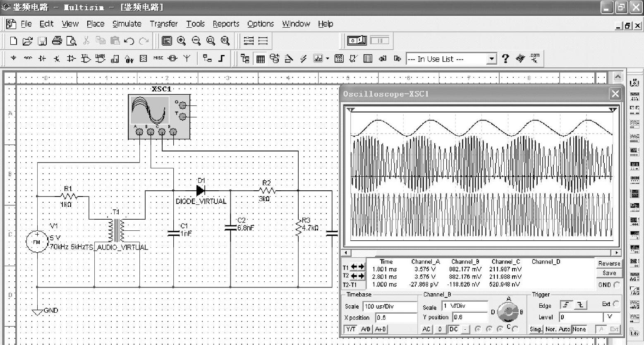644x345 pixels.
Task: Open the Transfer menu
Action: click(163, 24)
